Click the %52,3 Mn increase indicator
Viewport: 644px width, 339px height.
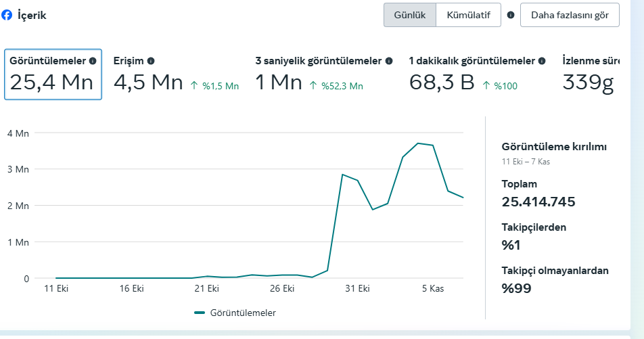336,86
